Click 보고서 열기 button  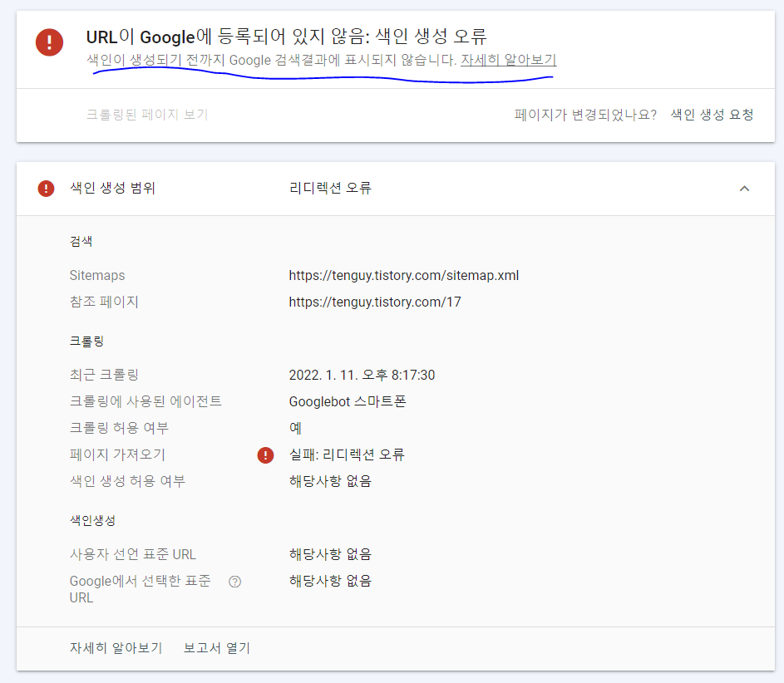216,648
